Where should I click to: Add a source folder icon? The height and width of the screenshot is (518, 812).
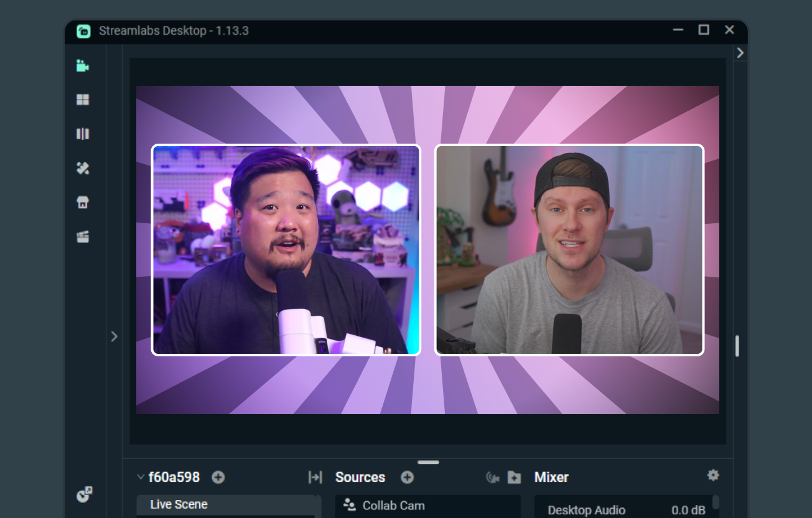[514, 477]
